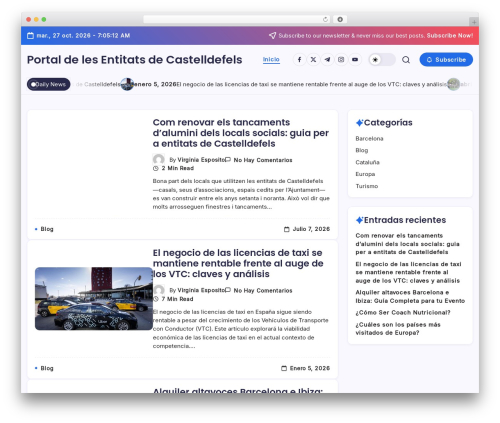
Task: Click Blog tag under first article
Action: (x=47, y=229)
